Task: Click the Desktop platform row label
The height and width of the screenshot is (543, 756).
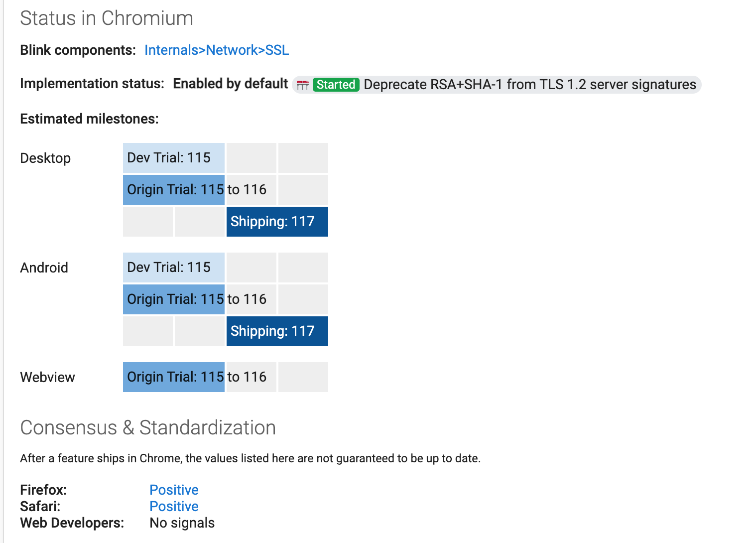Action: coord(45,158)
